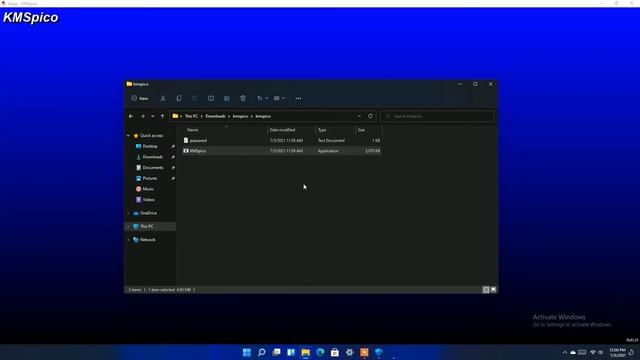Screen dimensions: 640x360
Task: Click File Explorer on the taskbar
Action: tap(306, 352)
